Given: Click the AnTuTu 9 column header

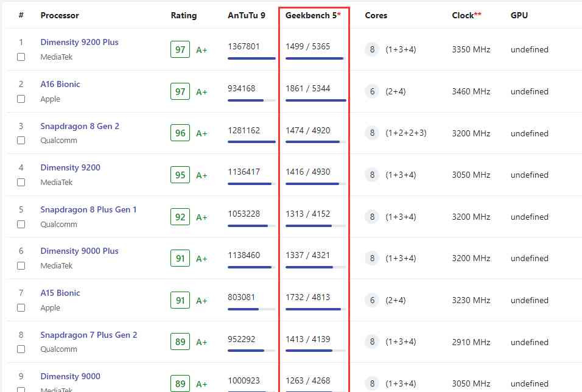Looking at the screenshot, I should (247, 15).
